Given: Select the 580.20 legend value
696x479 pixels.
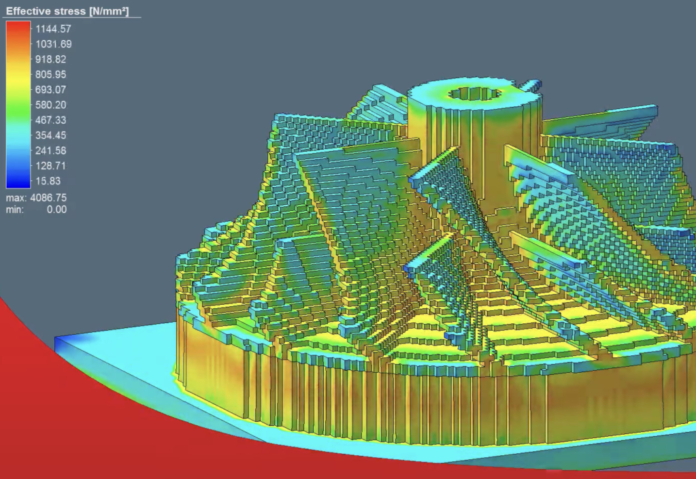Looking at the screenshot, I should pos(52,105).
